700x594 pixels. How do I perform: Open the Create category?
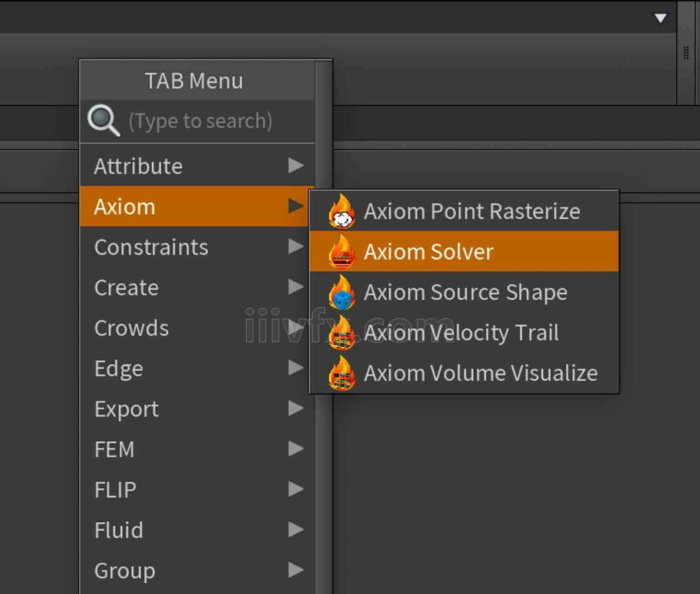pos(197,287)
